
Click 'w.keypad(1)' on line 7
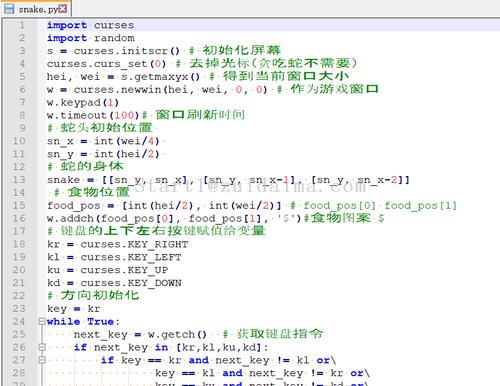83,102
